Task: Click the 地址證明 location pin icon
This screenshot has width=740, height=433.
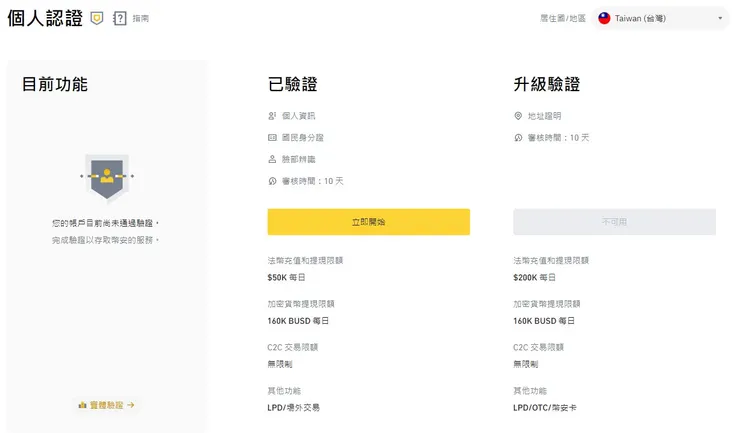Action: [518, 116]
